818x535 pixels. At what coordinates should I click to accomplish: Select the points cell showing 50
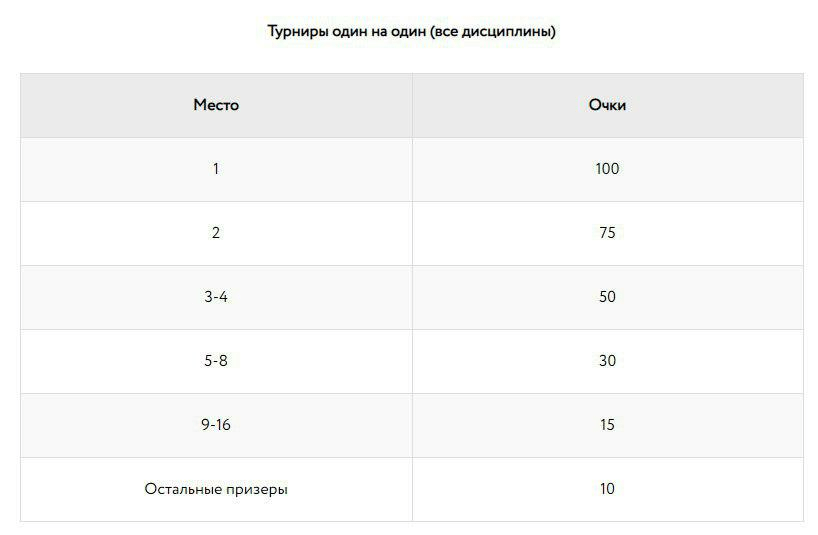pyautogui.click(x=607, y=297)
